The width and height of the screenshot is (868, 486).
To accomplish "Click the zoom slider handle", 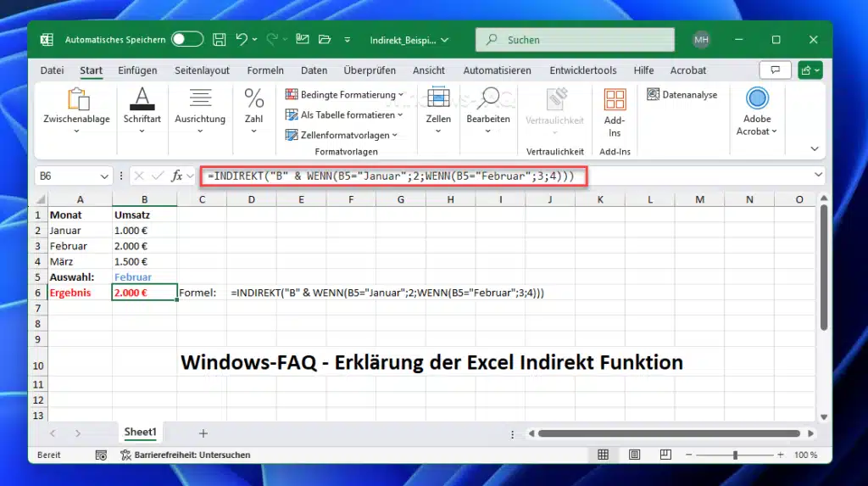I will coord(735,455).
